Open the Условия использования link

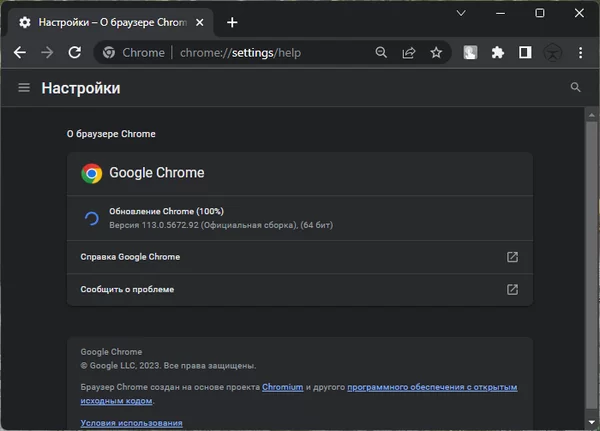pos(131,424)
